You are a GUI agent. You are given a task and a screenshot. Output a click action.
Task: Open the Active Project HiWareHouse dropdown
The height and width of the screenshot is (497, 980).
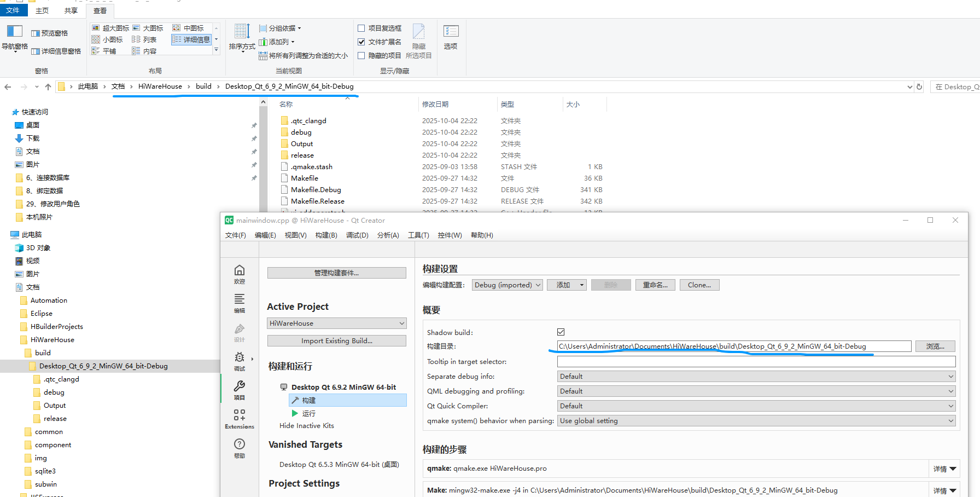337,323
